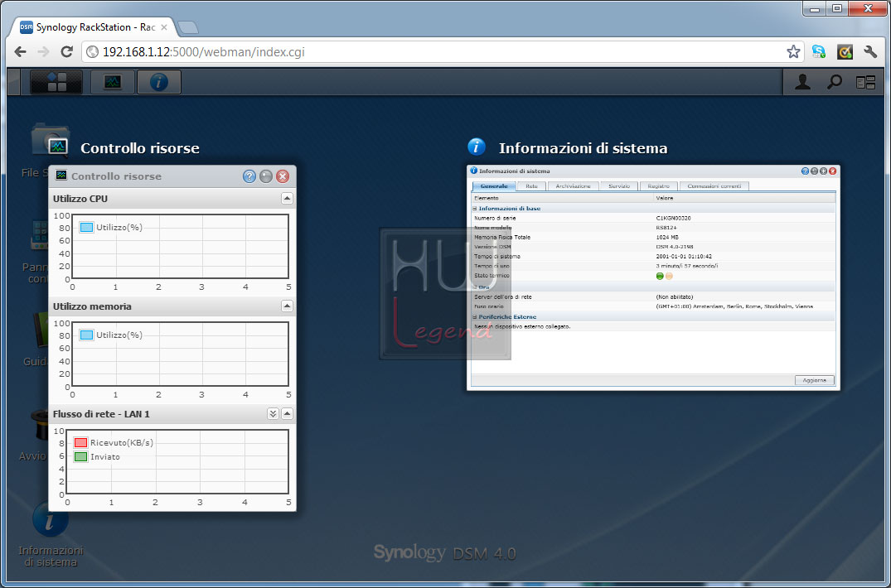
Task: Open the File Station desktop folder icon
Action: [x=51, y=139]
